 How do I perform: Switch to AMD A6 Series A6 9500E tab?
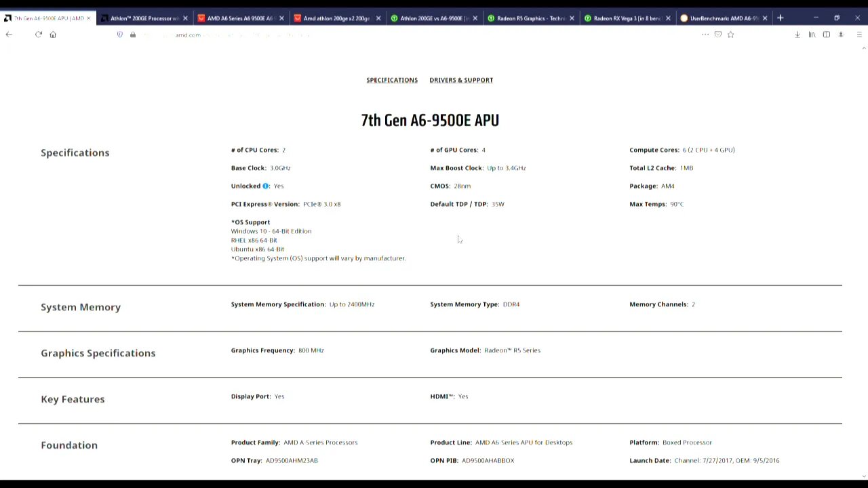pos(241,18)
